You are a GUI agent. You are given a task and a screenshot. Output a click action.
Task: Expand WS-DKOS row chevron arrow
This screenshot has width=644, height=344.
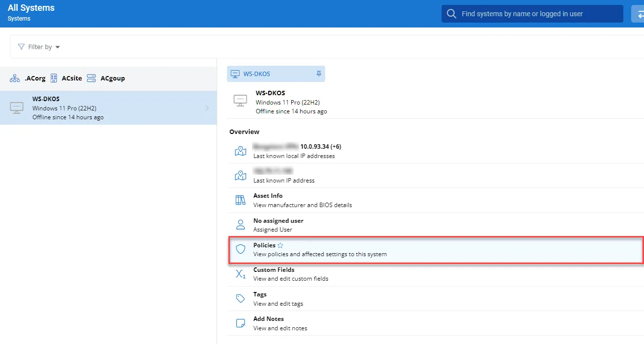tap(207, 108)
